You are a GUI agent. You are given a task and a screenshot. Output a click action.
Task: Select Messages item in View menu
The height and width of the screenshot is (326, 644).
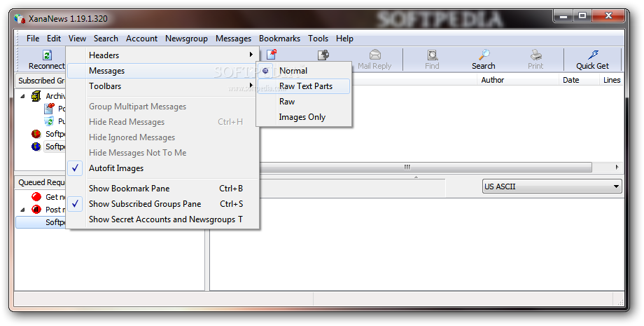162,71
